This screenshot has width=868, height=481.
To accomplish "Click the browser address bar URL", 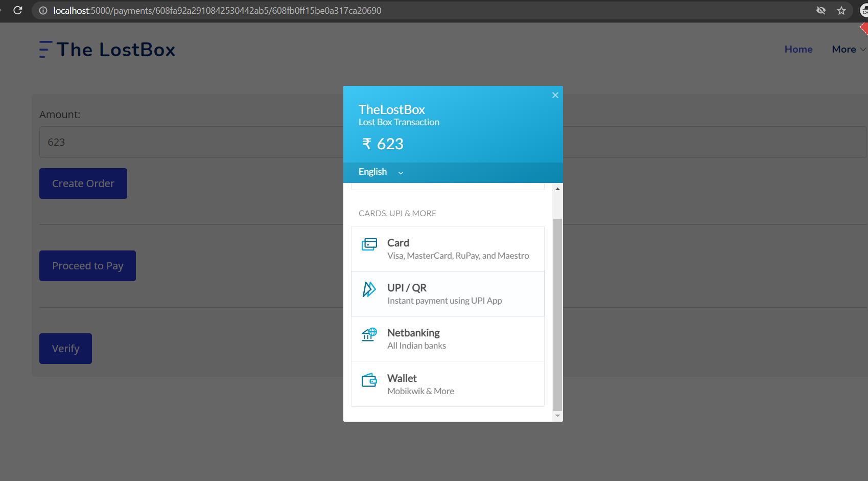I will click(217, 10).
